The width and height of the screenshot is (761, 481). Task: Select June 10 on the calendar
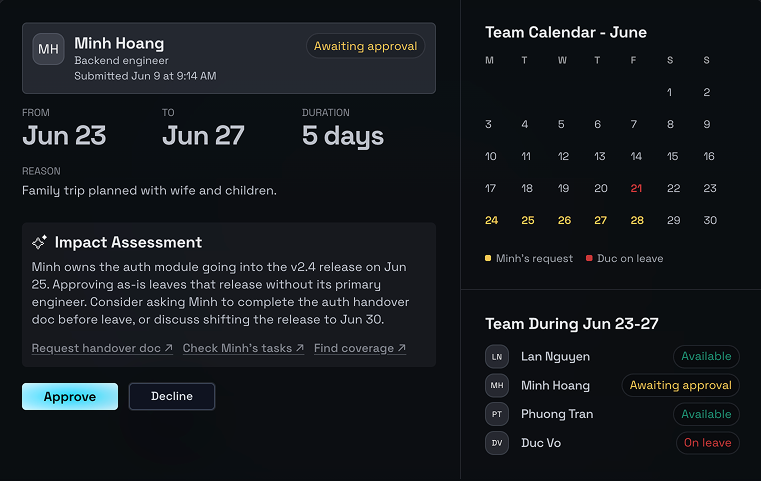pos(491,156)
